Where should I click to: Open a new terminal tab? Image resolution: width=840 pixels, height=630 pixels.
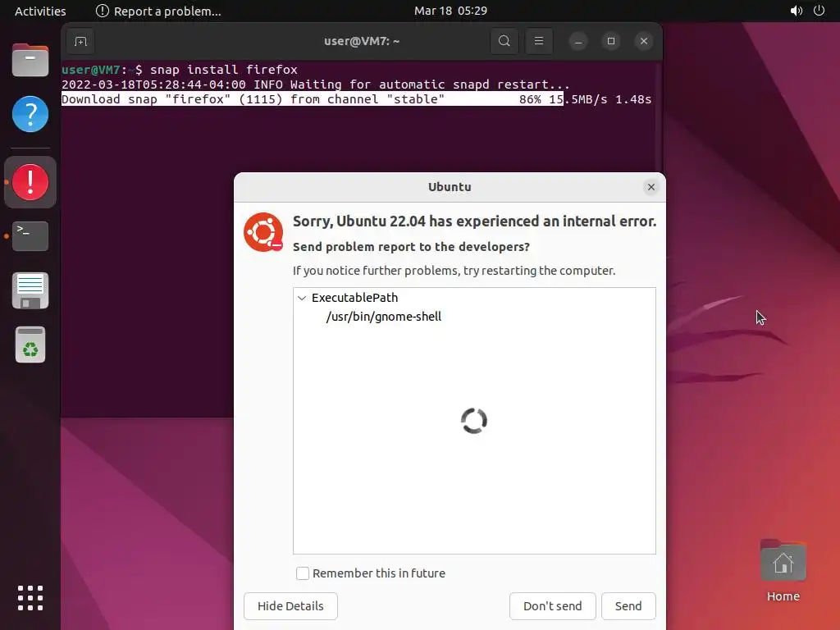coord(81,41)
